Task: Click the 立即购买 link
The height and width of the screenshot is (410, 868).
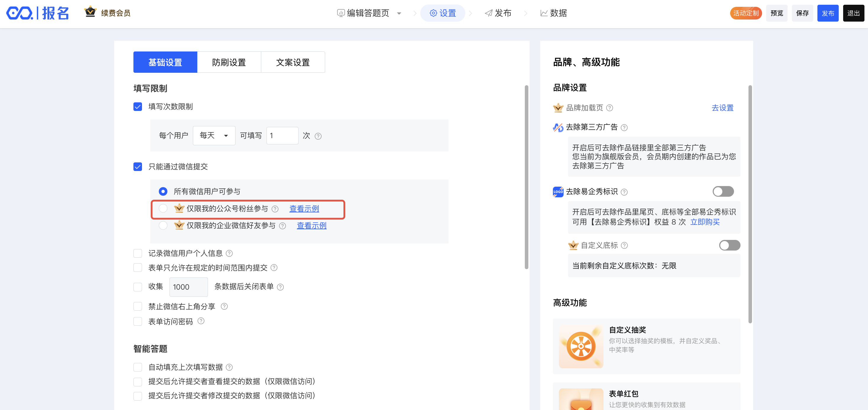Action: 705,222
